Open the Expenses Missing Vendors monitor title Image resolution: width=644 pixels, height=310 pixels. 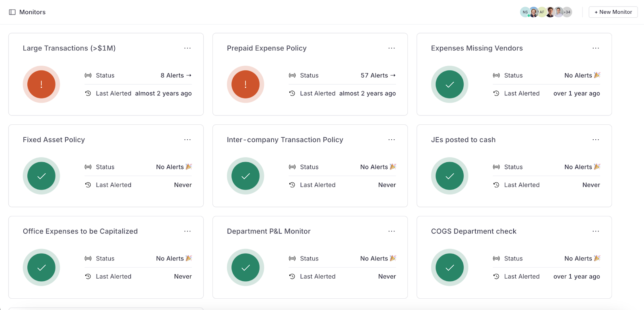pyautogui.click(x=477, y=48)
